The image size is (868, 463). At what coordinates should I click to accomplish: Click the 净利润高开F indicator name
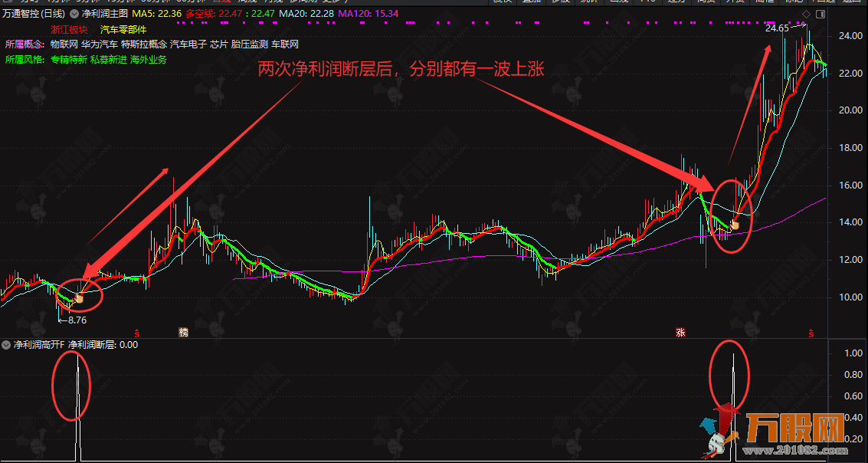pos(39,344)
